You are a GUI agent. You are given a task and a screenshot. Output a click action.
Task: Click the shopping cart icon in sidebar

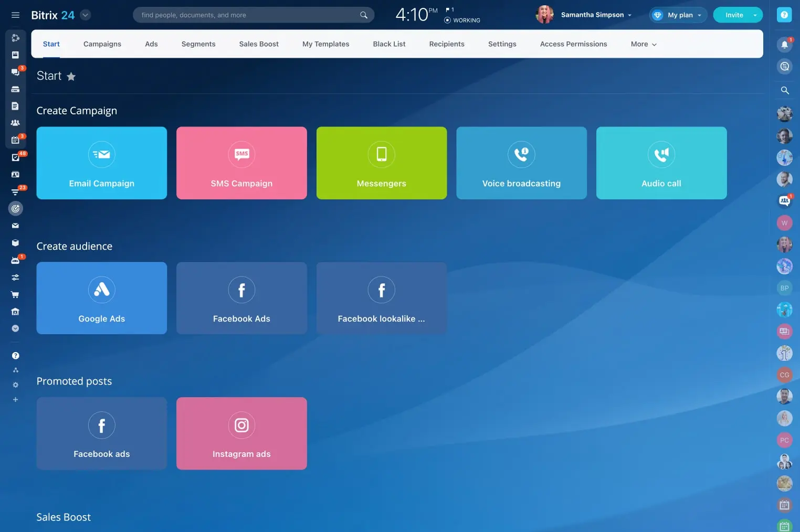tap(15, 294)
